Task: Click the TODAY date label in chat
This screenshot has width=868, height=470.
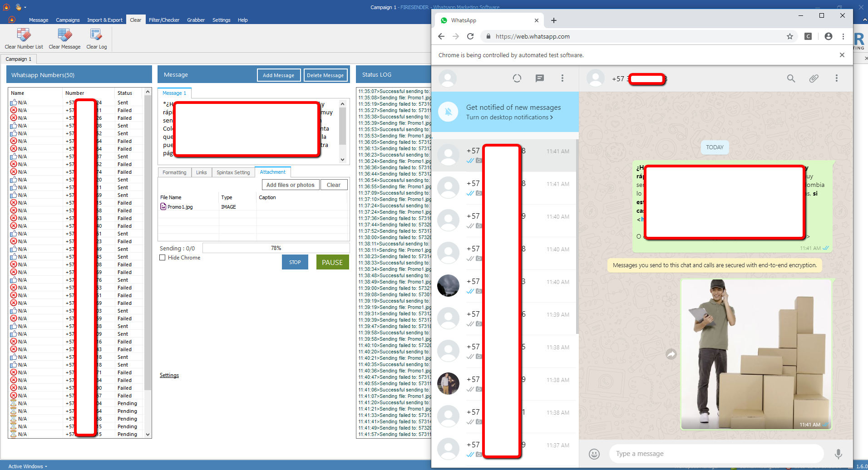Action: click(715, 147)
